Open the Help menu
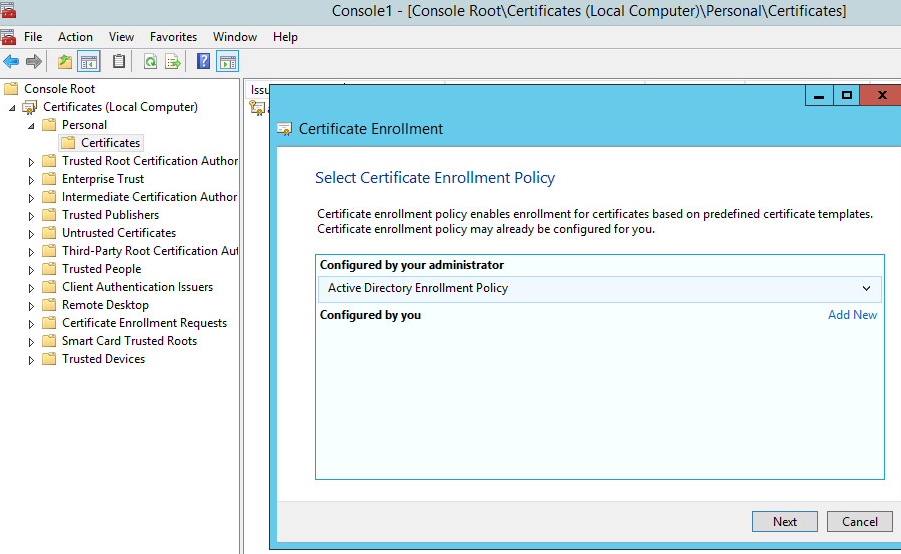Screen dimensions: 901x554 (285, 37)
